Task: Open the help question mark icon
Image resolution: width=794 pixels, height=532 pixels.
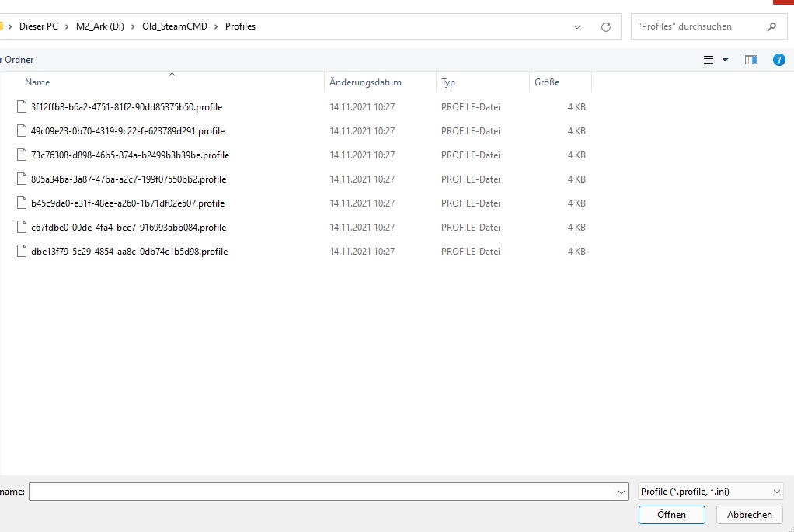Action: pos(778,60)
